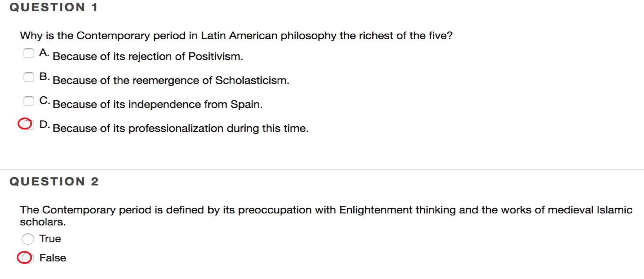Click the letter label "B."
Screen dimensions: 644x279
coord(44,77)
